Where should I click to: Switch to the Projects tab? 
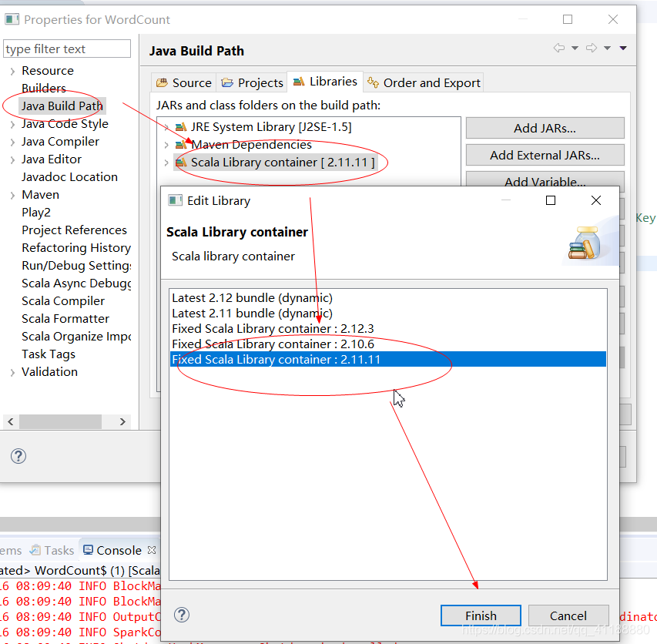point(252,82)
